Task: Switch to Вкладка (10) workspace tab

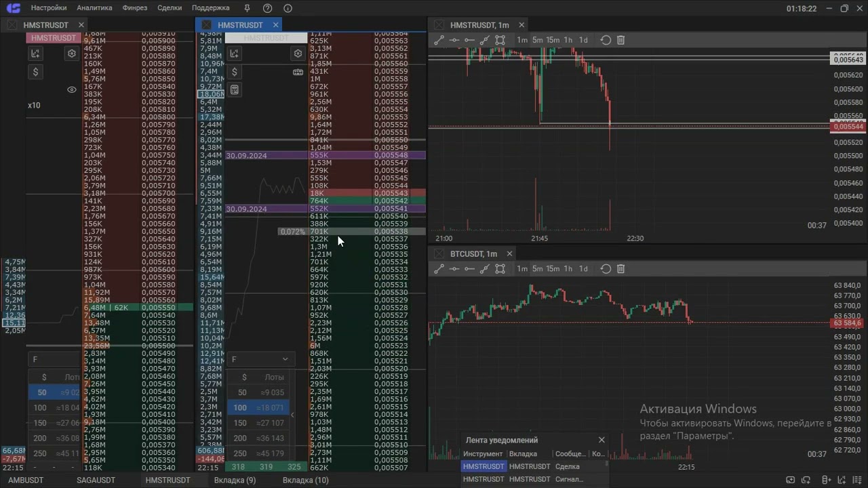Action: pyautogui.click(x=305, y=480)
